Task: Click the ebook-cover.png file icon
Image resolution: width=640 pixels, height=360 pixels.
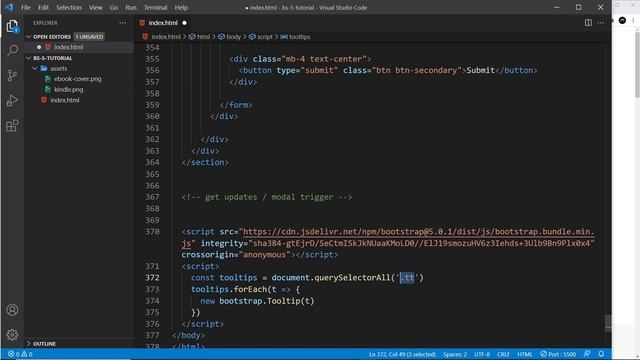Action: [x=48, y=79]
